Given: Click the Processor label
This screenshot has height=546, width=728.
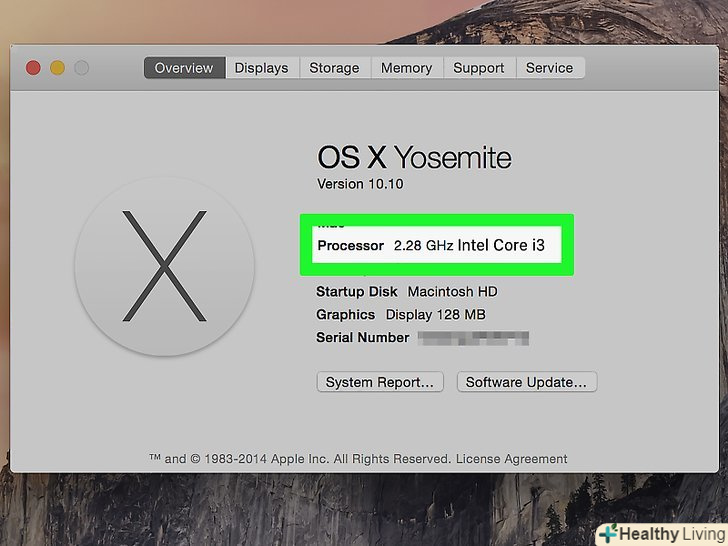Looking at the screenshot, I should pos(351,245).
